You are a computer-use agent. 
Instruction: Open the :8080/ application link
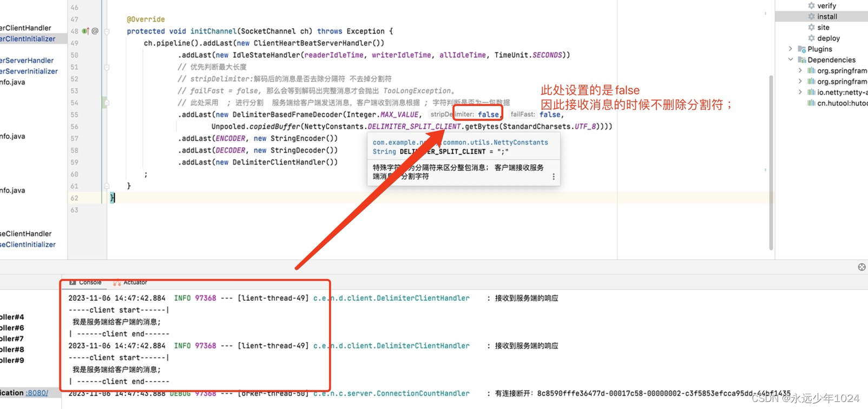point(37,393)
